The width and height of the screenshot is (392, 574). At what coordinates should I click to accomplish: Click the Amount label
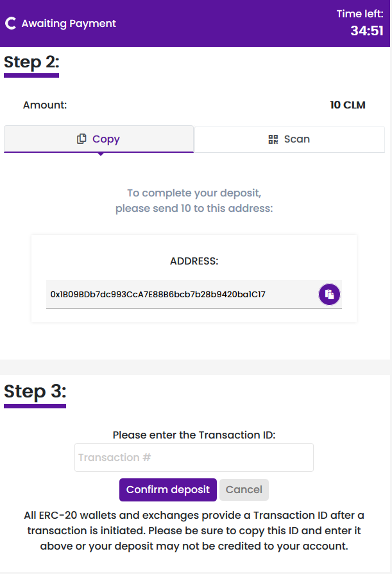(x=45, y=105)
